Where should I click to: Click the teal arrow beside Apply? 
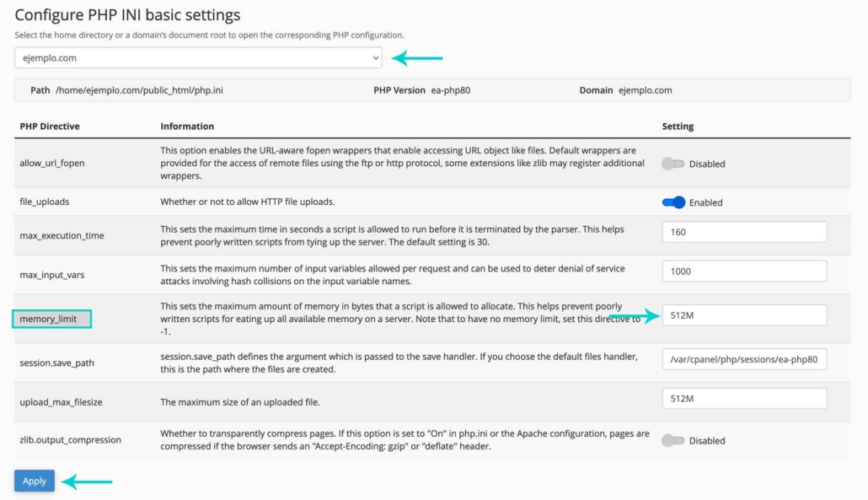tap(88, 481)
